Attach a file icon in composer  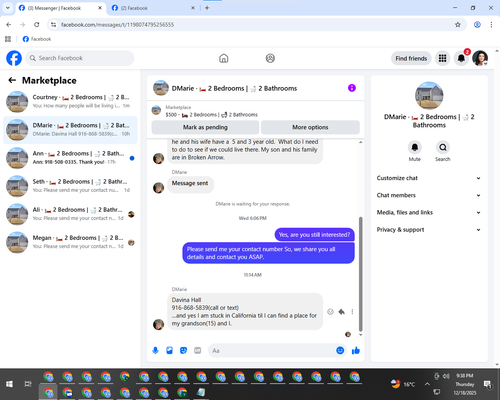coord(169,350)
